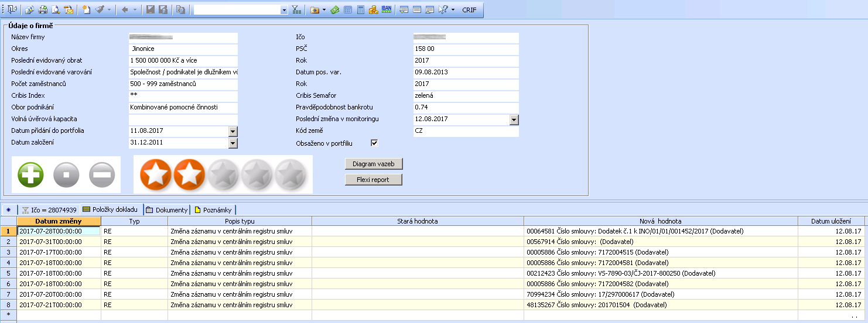Click the gold coins icon in toolbar

373,10
